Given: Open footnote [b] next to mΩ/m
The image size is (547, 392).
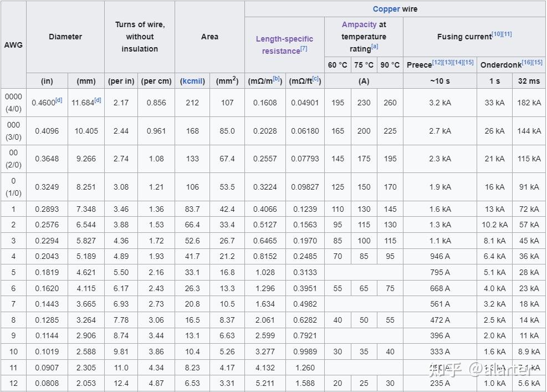Looking at the screenshot, I should pos(276,79).
